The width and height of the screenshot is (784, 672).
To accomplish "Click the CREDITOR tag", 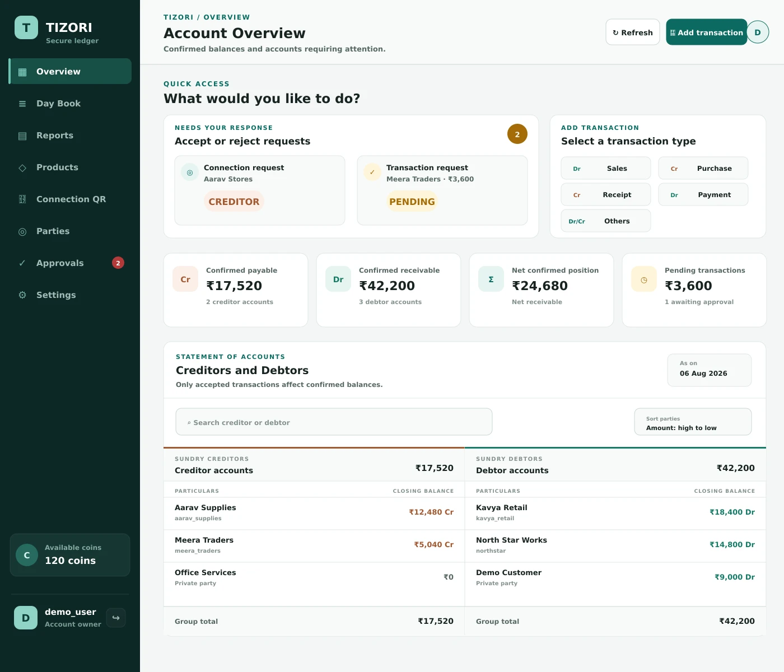I will 234,202.
